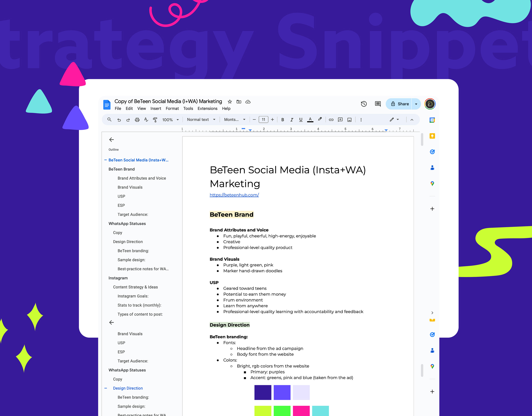Collapse the lower Design Direction outline item
The image size is (532, 416).
[106, 388]
